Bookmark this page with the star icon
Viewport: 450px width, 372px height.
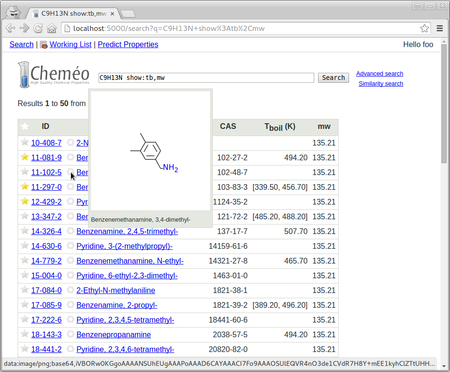click(424, 28)
